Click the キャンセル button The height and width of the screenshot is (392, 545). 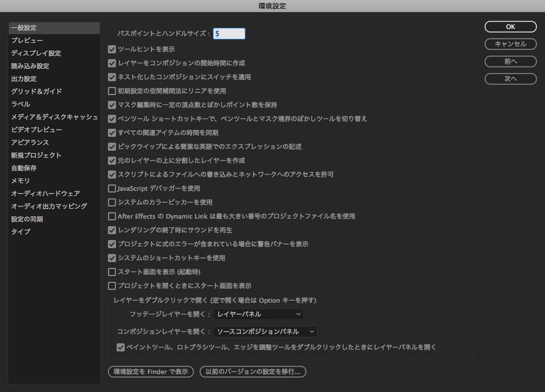tap(509, 44)
